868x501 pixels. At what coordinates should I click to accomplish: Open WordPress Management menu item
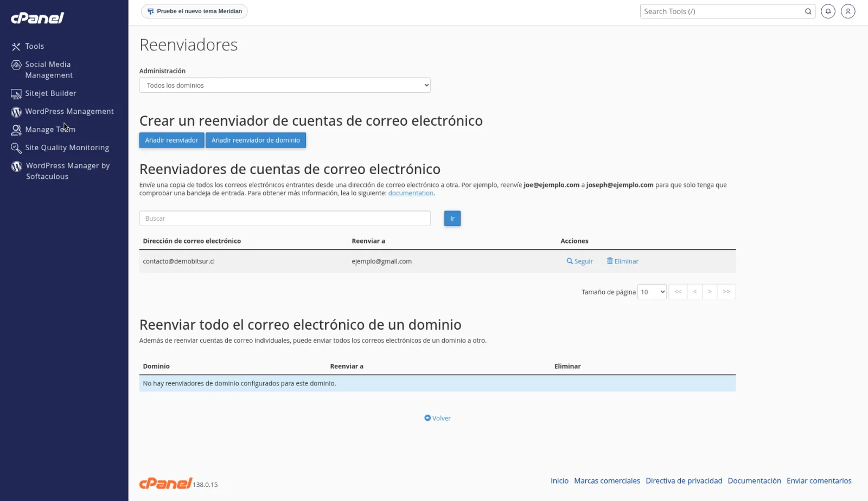pos(69,111)
